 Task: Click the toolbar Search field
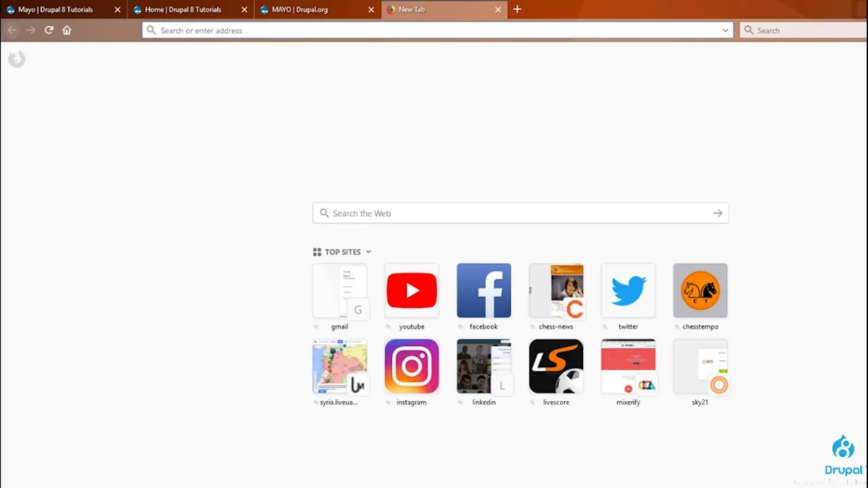coord(804,30)
